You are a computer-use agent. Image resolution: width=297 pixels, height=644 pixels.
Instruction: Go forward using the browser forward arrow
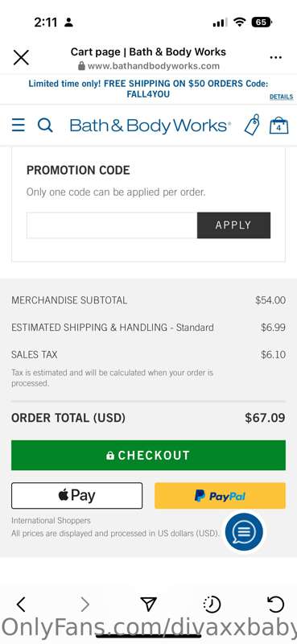point(85,605)
